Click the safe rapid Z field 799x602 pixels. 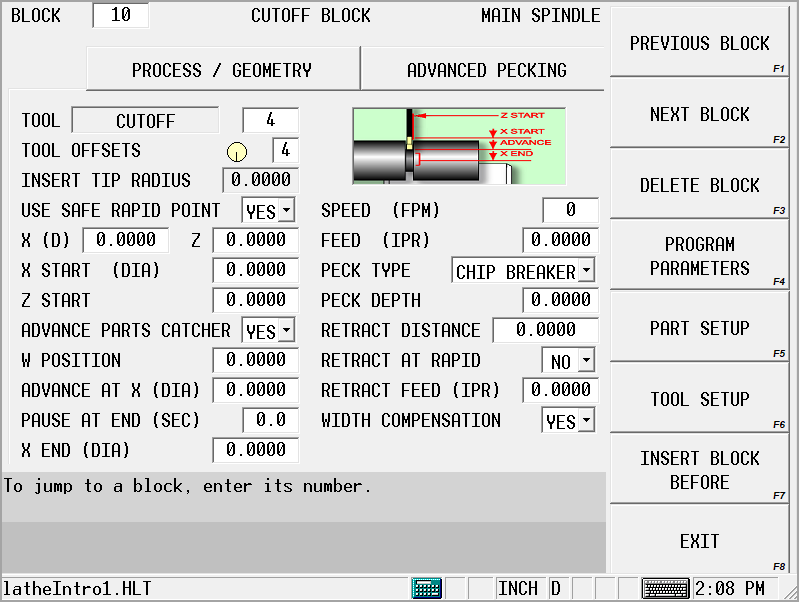256,240
